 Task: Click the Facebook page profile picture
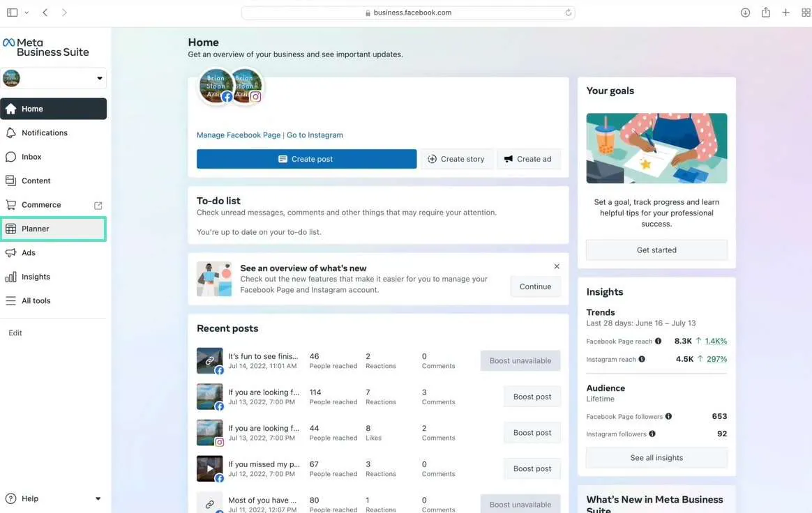(x=216, y=86)
